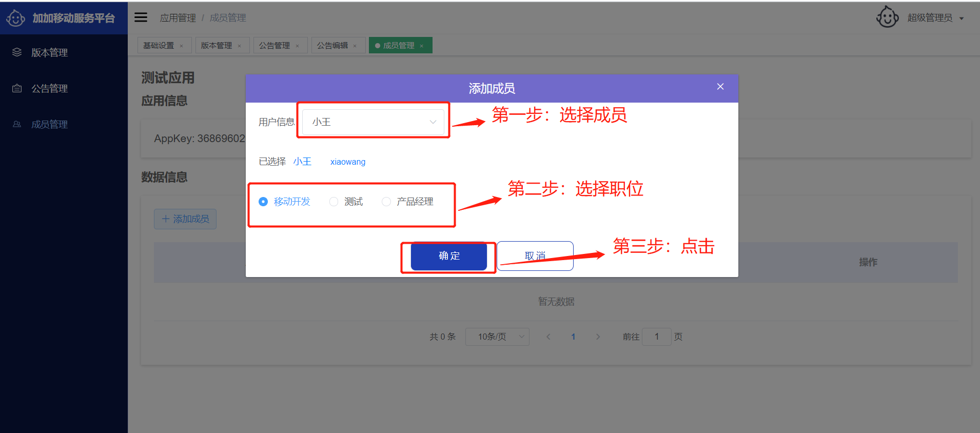Click the 版本管理 sidebar layers icon

click(17, 52)
